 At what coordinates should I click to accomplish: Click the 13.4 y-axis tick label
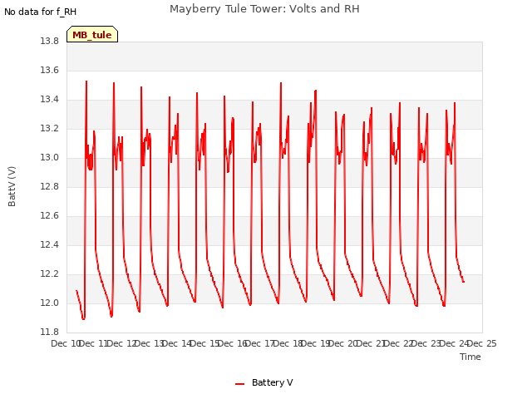50,100
